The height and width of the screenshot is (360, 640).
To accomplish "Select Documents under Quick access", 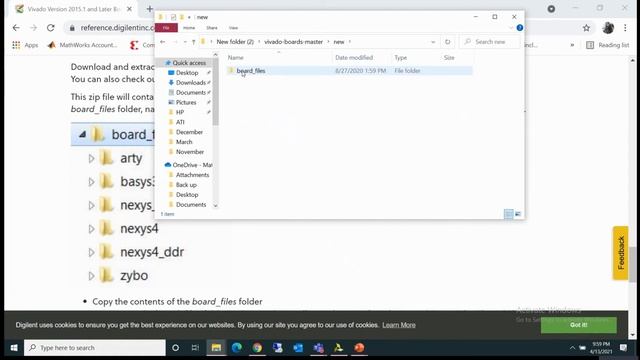I will click(x=191, y=92).
